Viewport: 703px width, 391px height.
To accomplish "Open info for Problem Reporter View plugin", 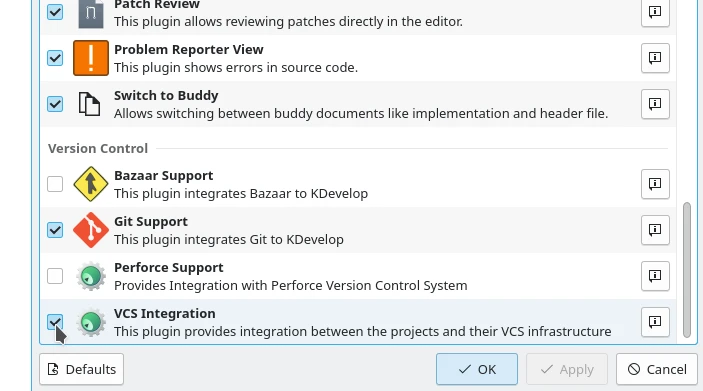I will [x=655, y=58].
